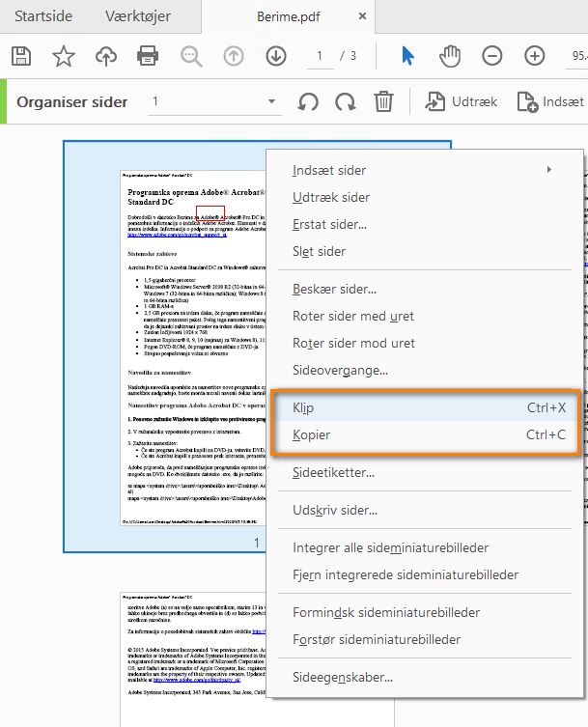Switch to the Startside tab

[43, 16]
